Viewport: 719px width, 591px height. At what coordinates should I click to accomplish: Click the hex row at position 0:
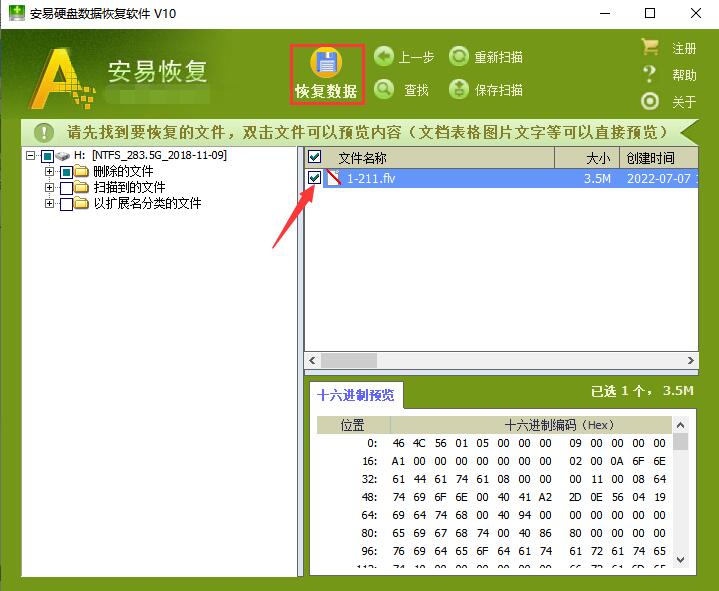click(x=494, y=443)
